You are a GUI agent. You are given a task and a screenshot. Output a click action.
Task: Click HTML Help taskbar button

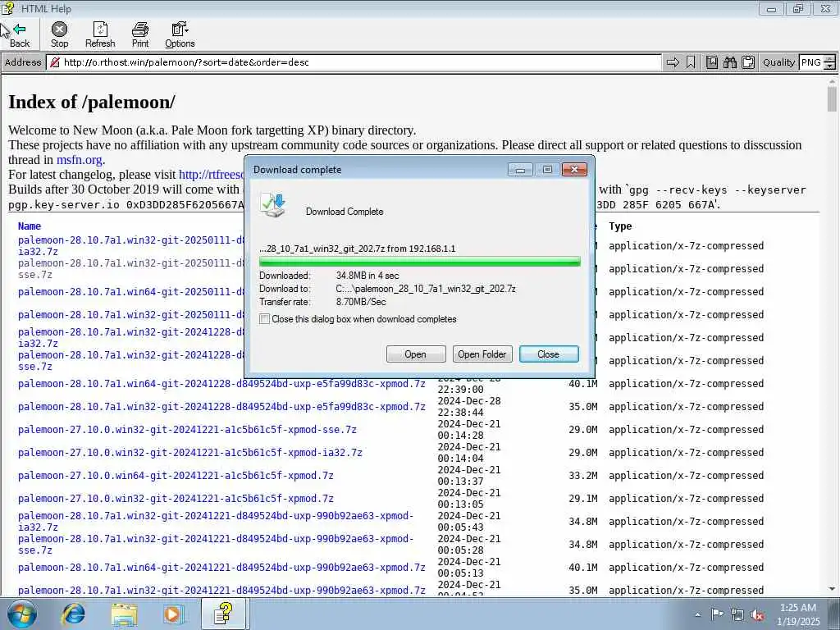[x=224, y=614]
